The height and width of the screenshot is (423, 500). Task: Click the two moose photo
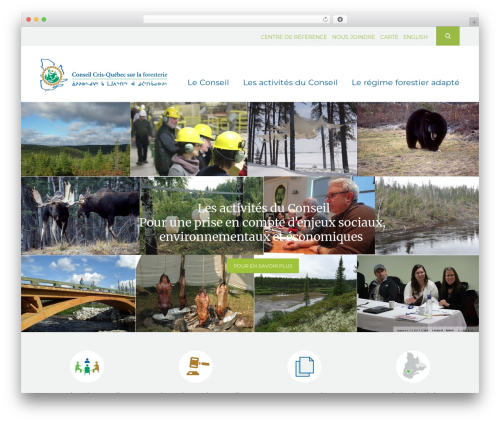(x=80, y=216)
